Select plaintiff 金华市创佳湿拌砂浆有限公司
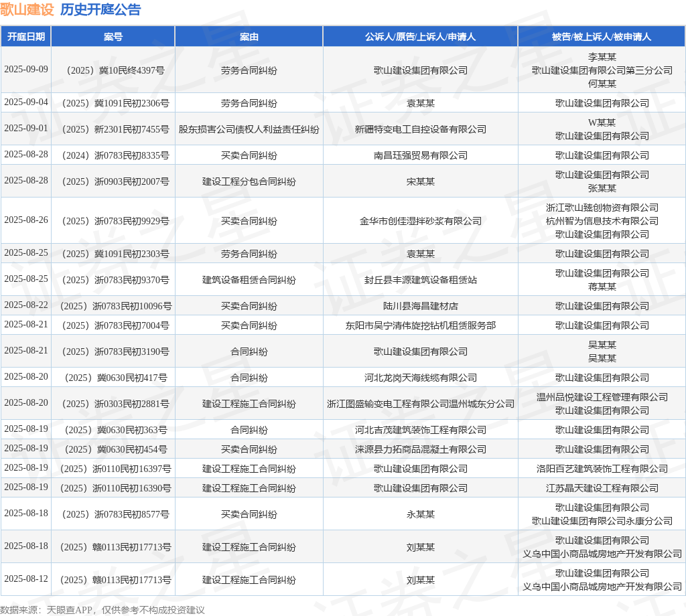 click(x=421, y=221)
